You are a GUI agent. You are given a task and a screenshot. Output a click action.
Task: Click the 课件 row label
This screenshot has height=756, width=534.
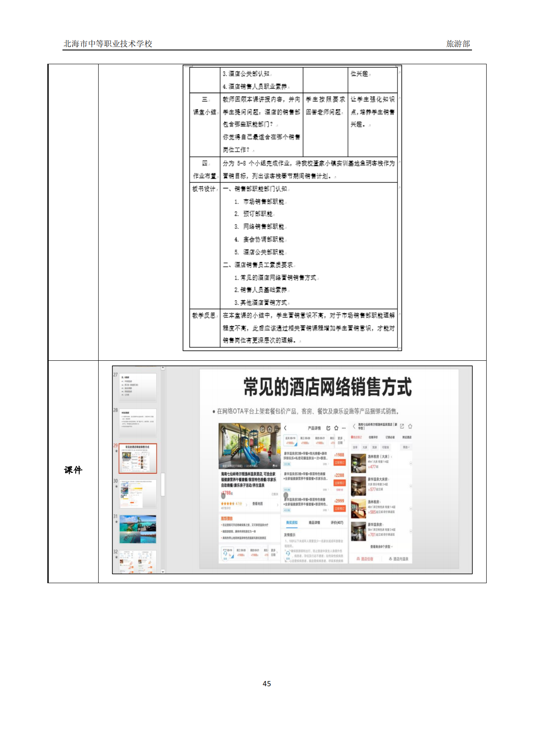pyautogui.click(x=73, y=470)
